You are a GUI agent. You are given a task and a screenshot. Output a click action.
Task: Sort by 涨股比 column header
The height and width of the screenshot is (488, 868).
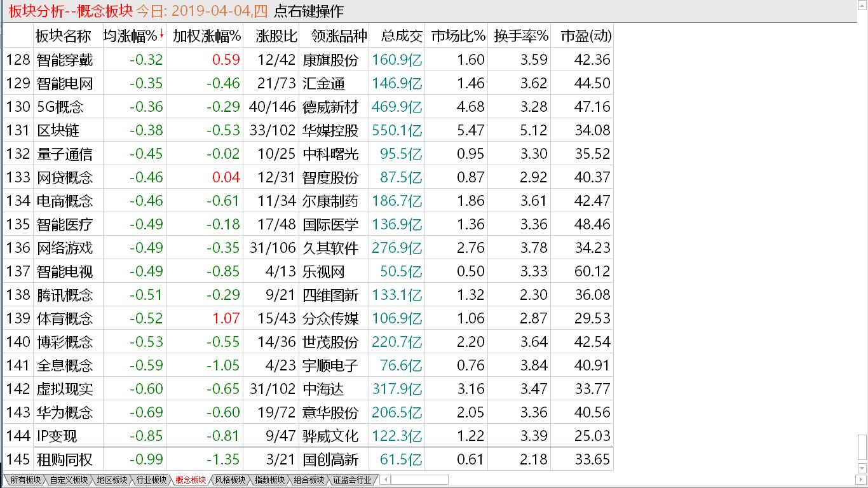pos(276,36)
